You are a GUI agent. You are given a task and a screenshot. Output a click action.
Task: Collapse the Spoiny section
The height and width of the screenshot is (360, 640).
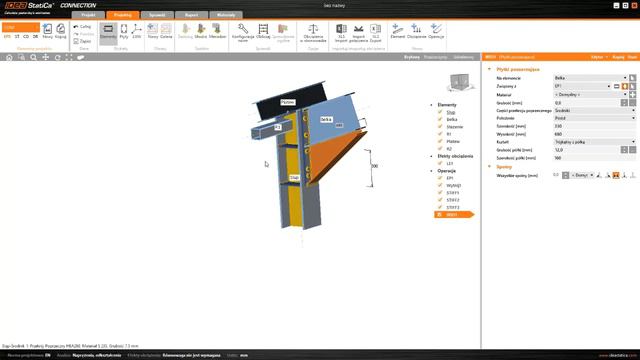(489, 167)
